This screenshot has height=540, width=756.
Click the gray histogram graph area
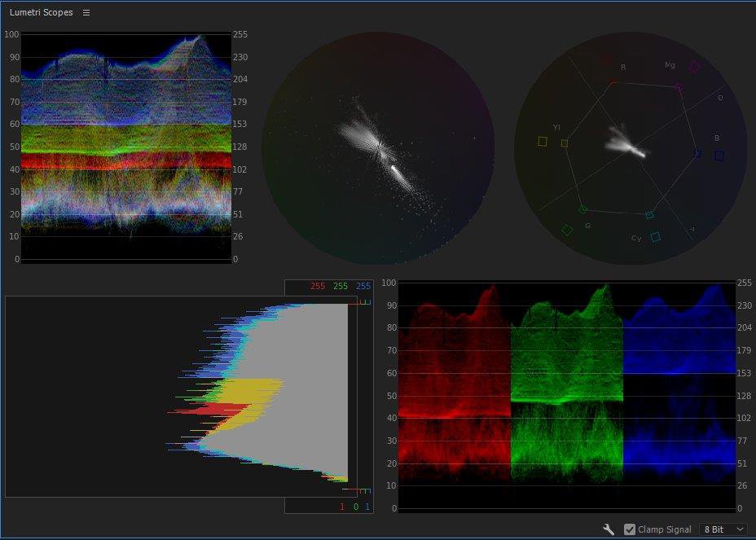(301, 391)
